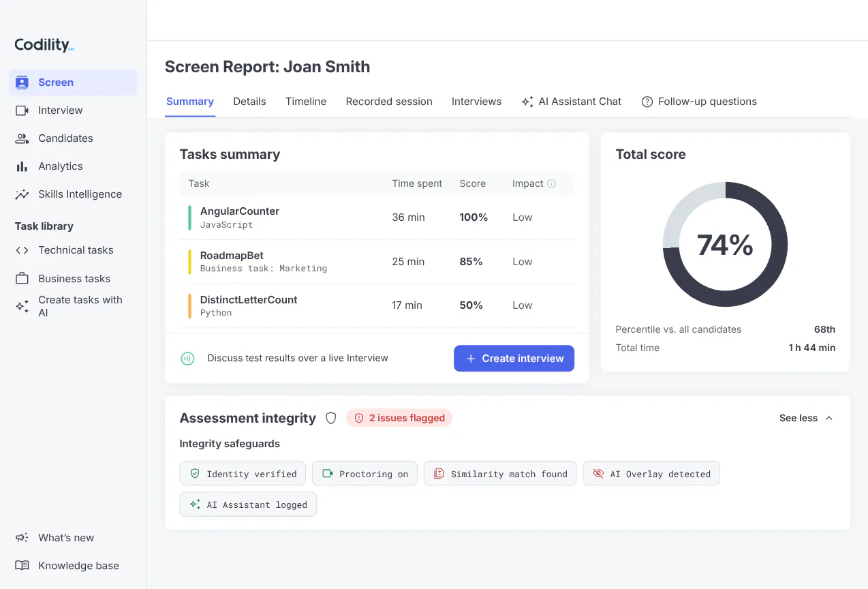Click the What's new megaphone icon
The height and width of the screenshot is (589, 868).
(x=22, y=538)
